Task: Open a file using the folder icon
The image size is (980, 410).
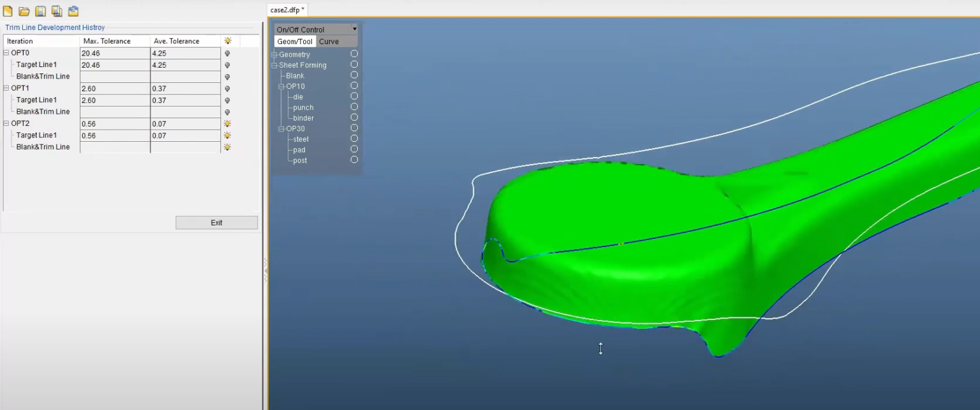Action: pos(24,10)
